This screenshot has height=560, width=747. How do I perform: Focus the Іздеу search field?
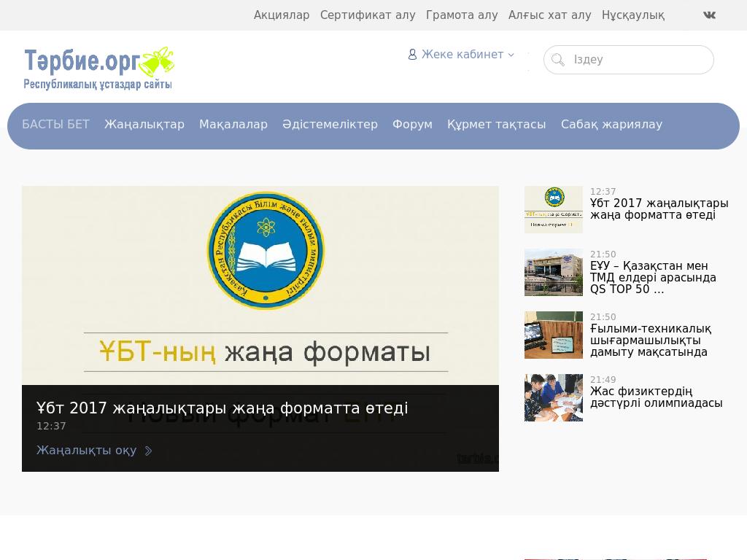point(628,60)
